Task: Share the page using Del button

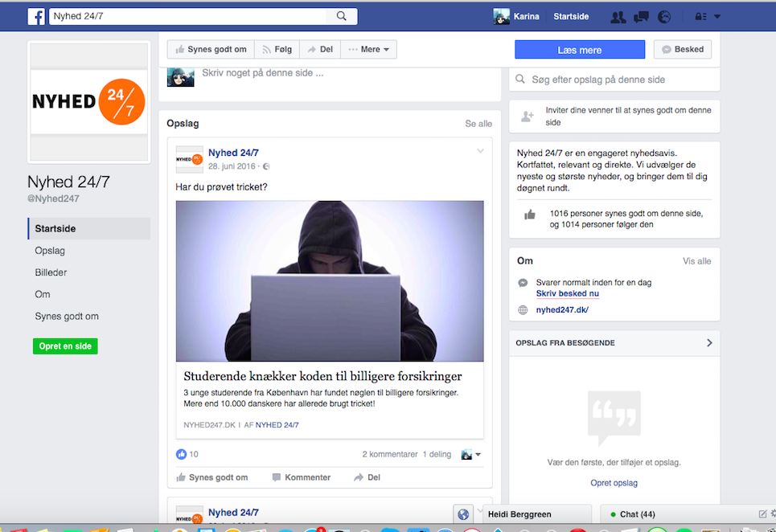Action: point(320,50)
